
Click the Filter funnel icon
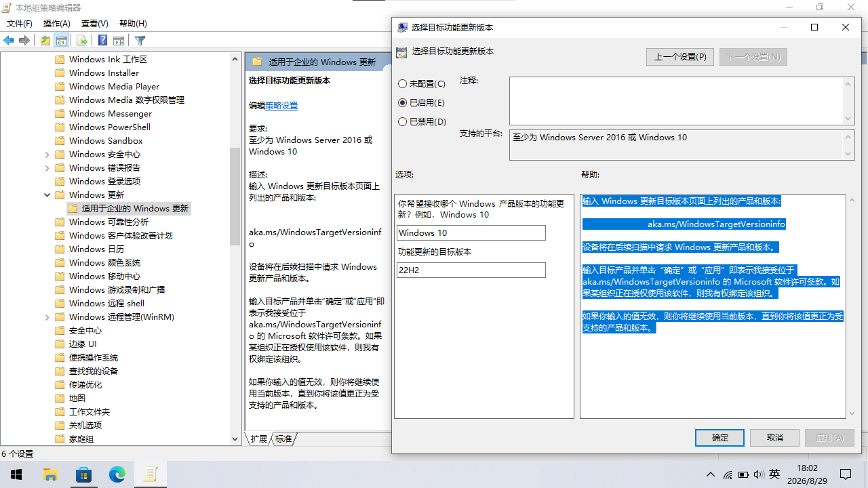(x=140, y=41)
